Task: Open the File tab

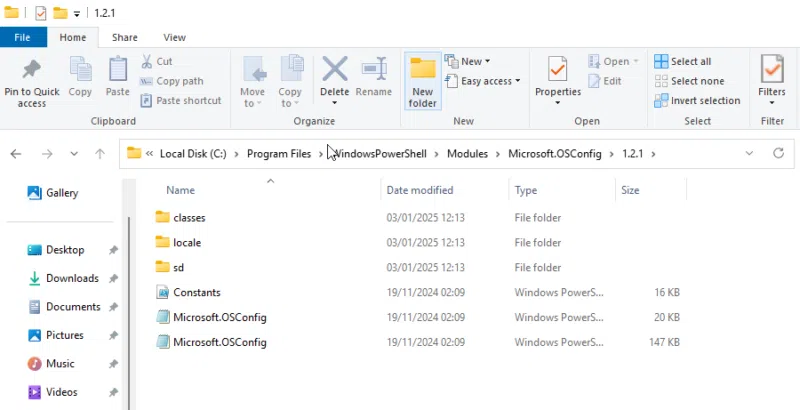Action: pos(22,37)
